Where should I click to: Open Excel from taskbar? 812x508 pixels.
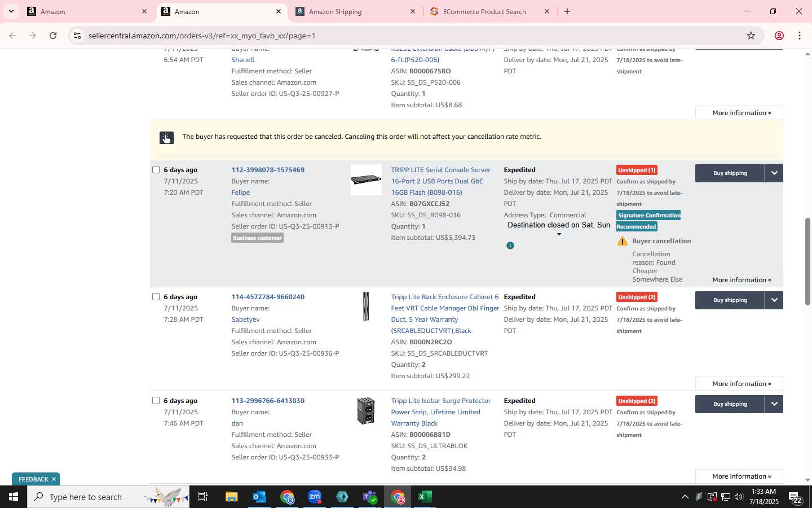(x=425, y=497)
